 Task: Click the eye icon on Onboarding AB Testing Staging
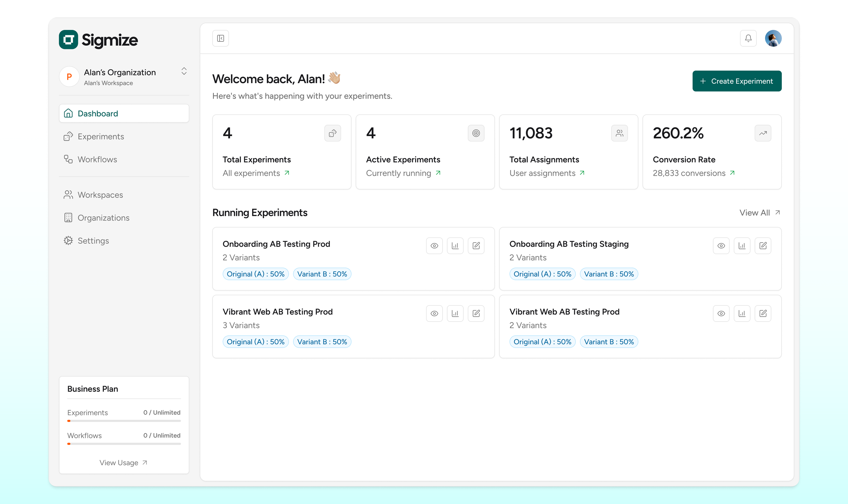point(721,245)
